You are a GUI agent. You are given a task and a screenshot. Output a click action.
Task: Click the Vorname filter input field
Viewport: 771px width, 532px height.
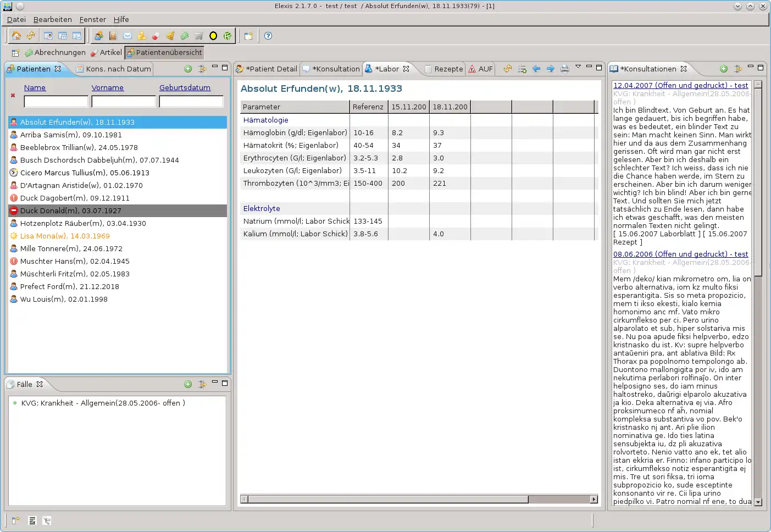point(124,102)
